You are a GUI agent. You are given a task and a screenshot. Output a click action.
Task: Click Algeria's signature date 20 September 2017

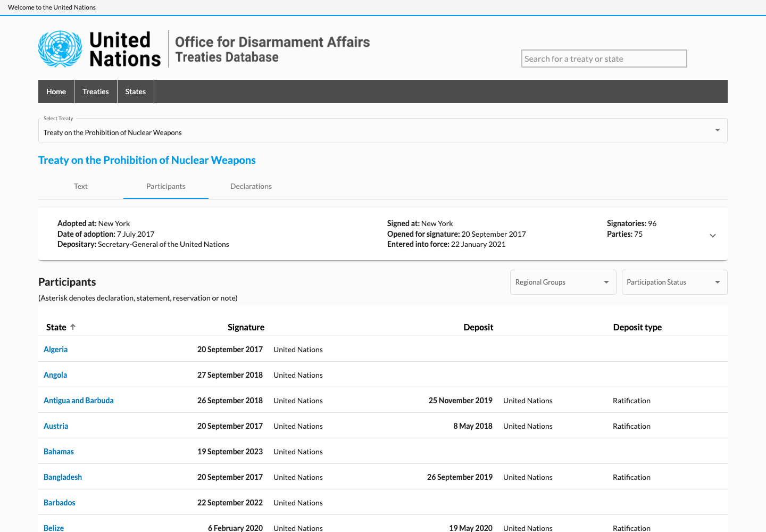click(x=230, y=350)
